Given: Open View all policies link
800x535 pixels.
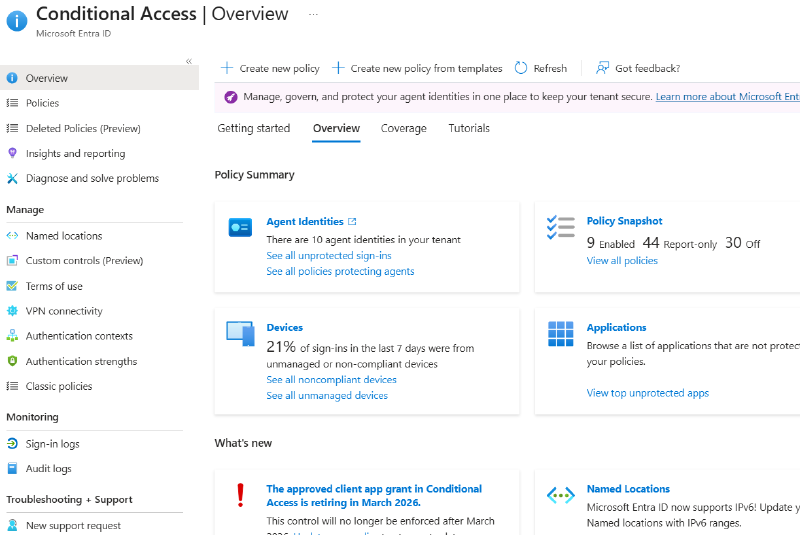Looking at the screenshot, I should pos(622,261).
